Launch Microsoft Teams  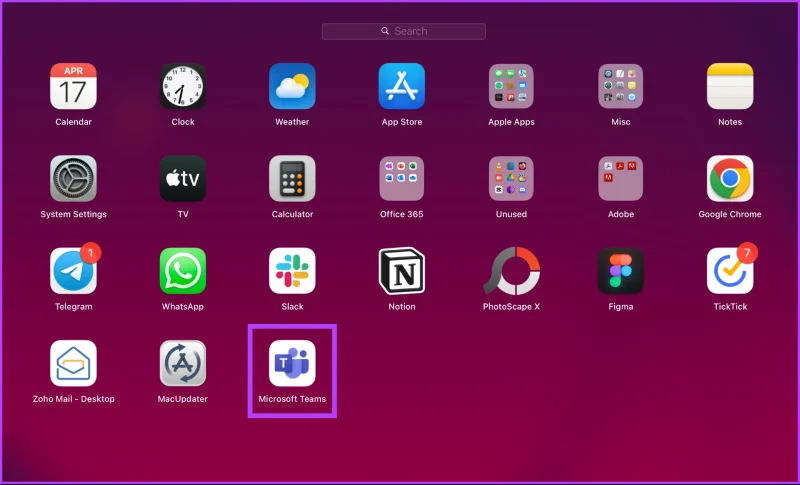coord(292,363)
